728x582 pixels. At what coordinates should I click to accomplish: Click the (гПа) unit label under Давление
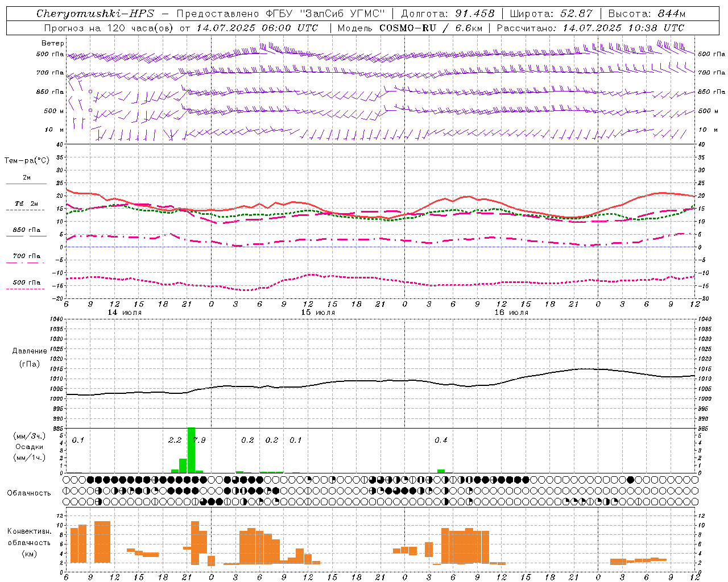[30, 364]
